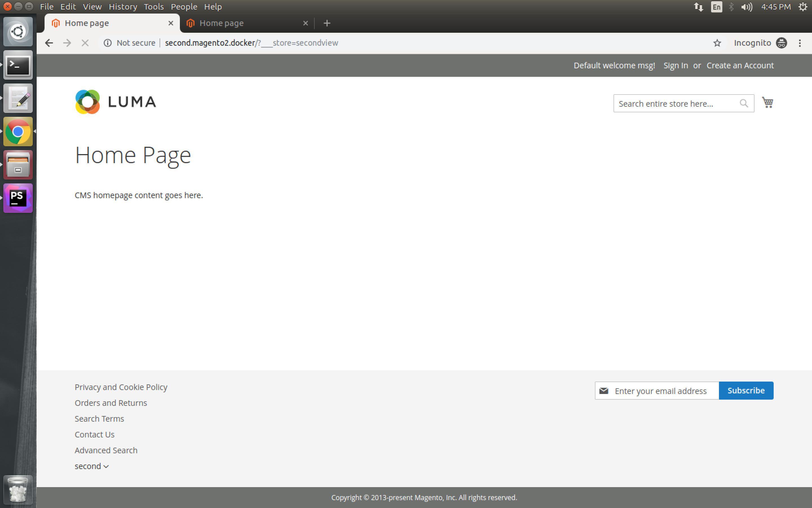This screenshot has width=812, height=508.
Task: Open the Trash in the dock
Action: coord(18,490)
